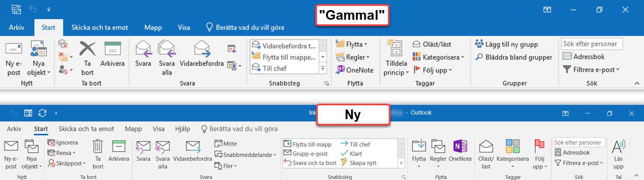644x180 pixels.
Task: Open the Hjälp tab
Action: (182, 129)
